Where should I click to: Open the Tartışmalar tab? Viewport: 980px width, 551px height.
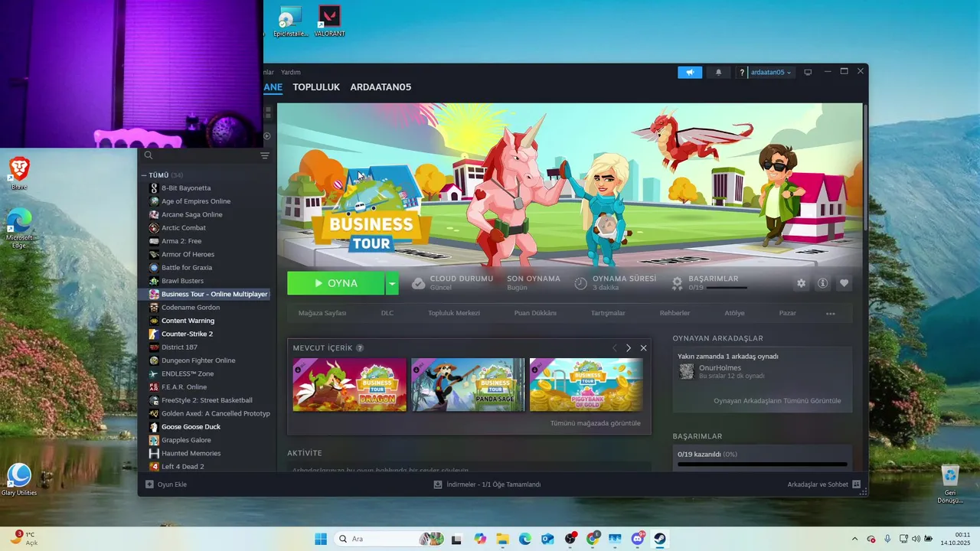pos(608,313)
